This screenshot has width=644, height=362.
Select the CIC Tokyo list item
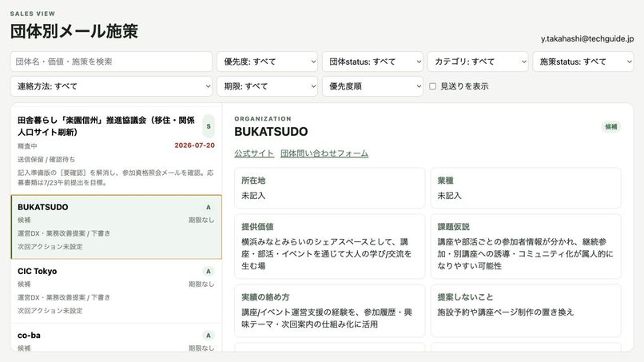click(x=116, y=291)
